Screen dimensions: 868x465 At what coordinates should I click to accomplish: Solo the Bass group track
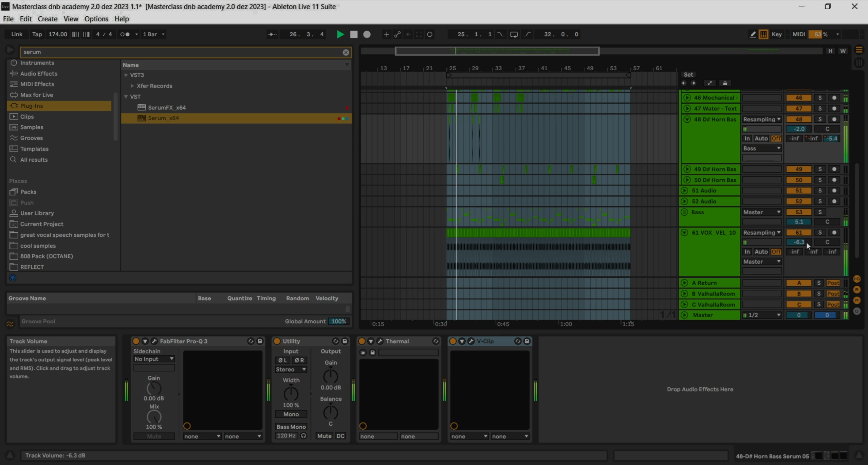[x=820, y=212]
